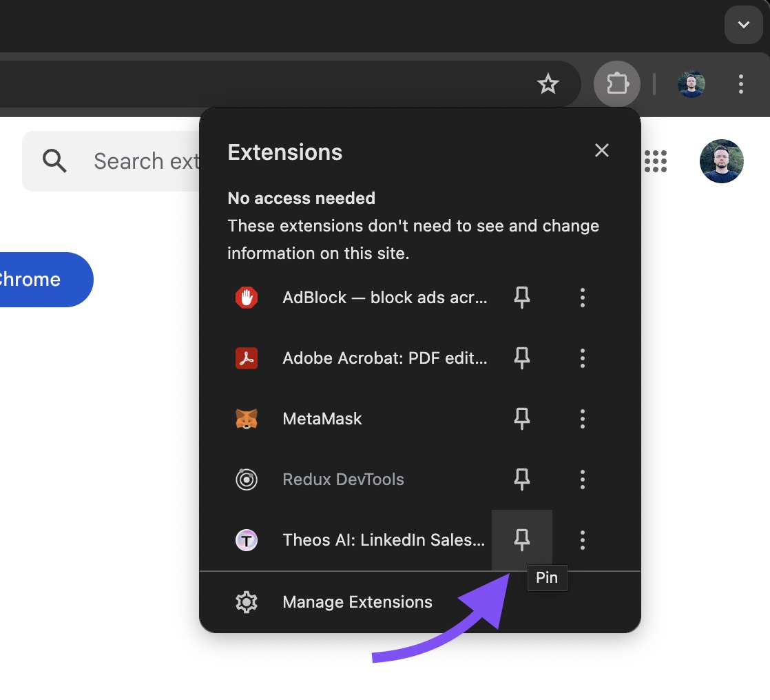Open the Google account avatar on the page
The image size is (770, 700).
coord(721,161)
